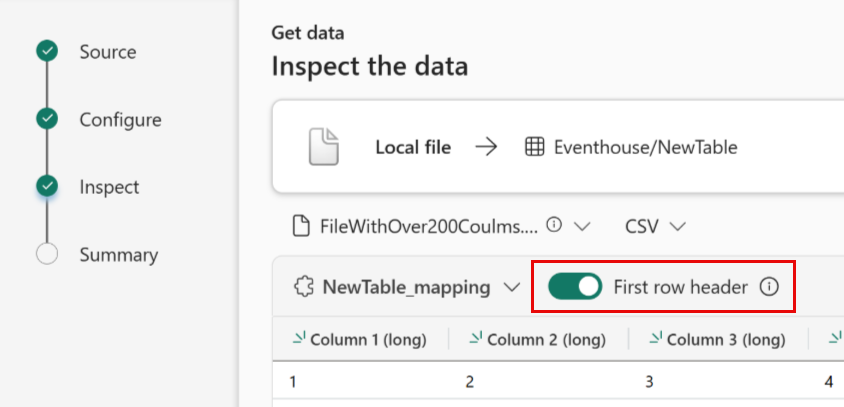The width and height of the screenshot is (844, 407).
Task: Click the green checkmark circle for Inspect
Action: tap(47, 186)
